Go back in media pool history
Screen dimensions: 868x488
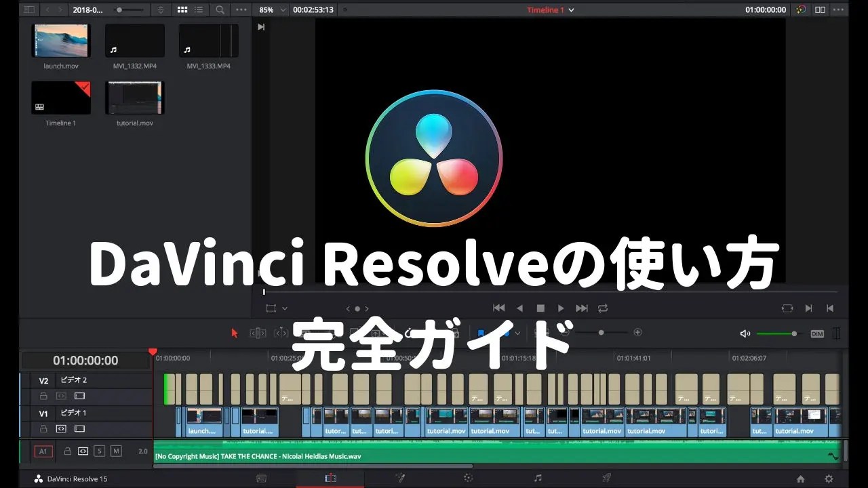click(x=48, y=10)
